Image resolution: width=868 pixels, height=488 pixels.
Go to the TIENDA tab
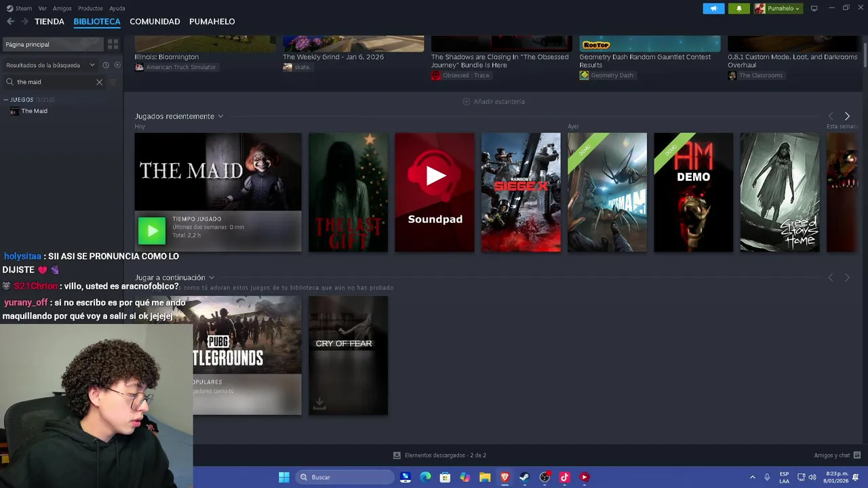(x=50, y=22)
